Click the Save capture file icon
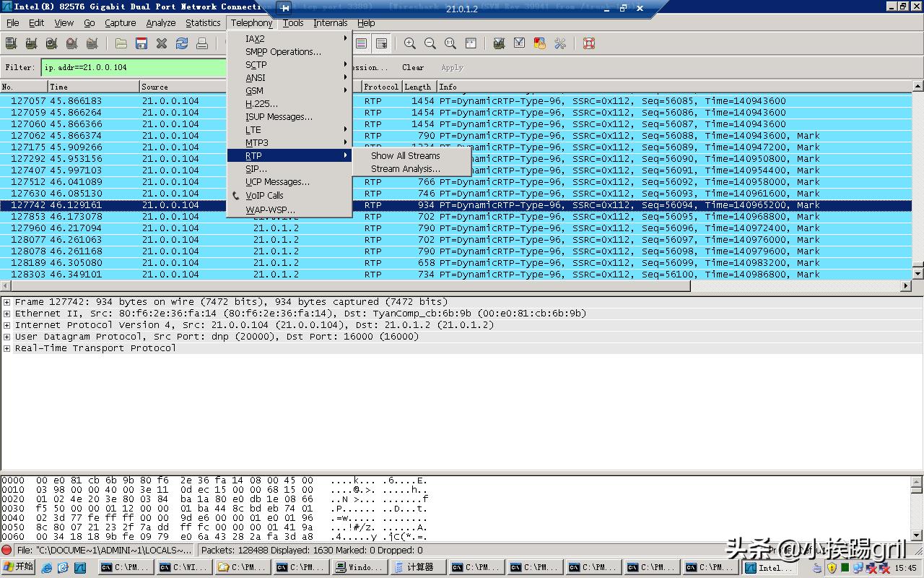The width and height of the screenshot is (924, 578). click(141, 44)
